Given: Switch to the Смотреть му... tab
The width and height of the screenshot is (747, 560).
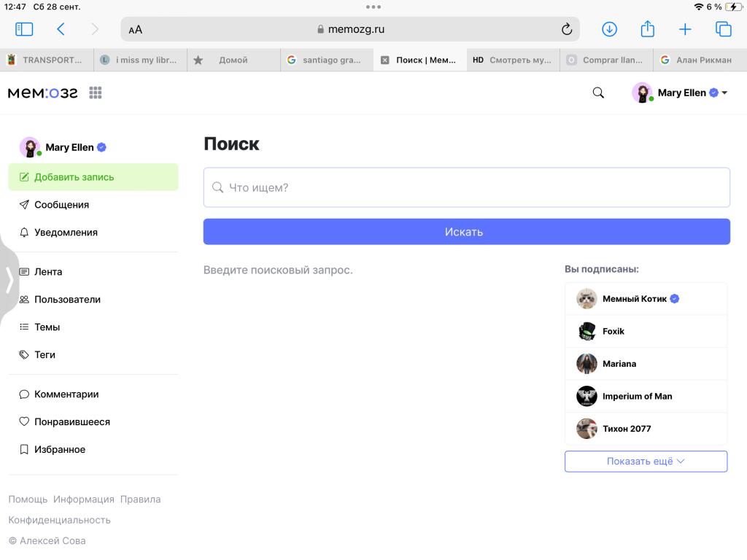Looking at the screenshot, I should [513, 60].
